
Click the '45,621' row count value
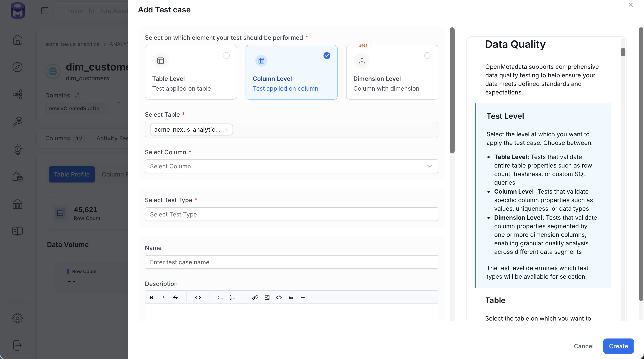[x=85, y=209]
